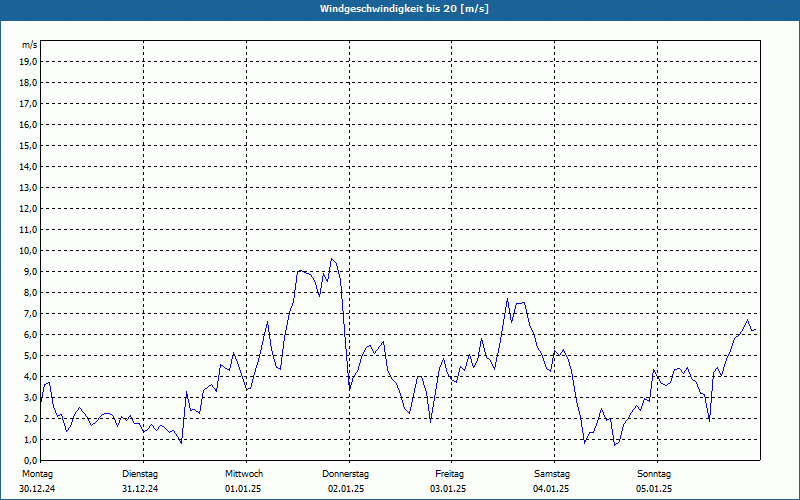Select the 3,0 y-axis value
Viewport: 800px width, 500px height.
pyautogui.click(x=30, y=397)
